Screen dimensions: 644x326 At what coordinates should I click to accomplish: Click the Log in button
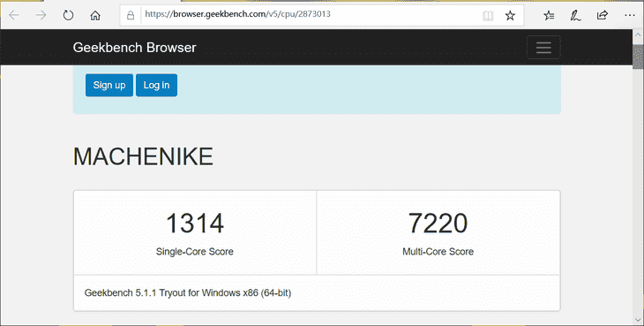coord(156,85)
